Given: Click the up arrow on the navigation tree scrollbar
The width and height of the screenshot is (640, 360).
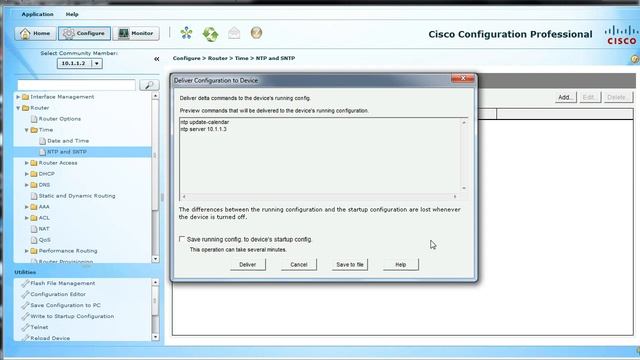Looking at the screenshot, I should [156, 96].
